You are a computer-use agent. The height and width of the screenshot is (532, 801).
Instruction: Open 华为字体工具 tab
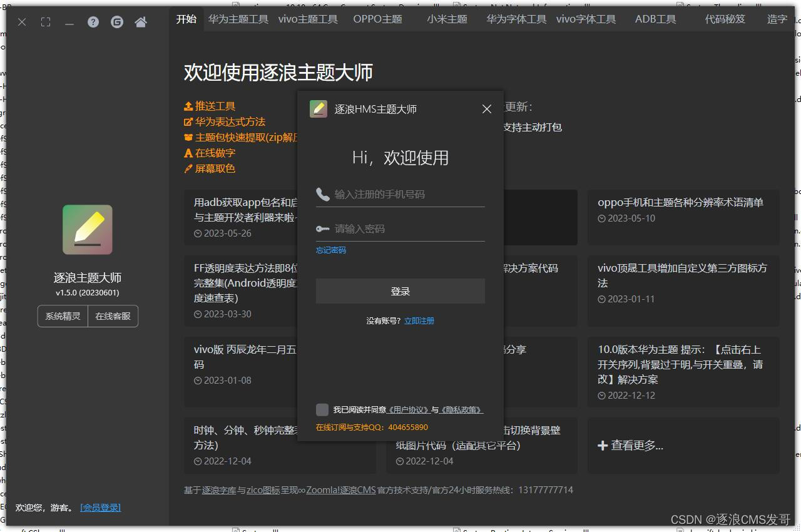[517, 19]
